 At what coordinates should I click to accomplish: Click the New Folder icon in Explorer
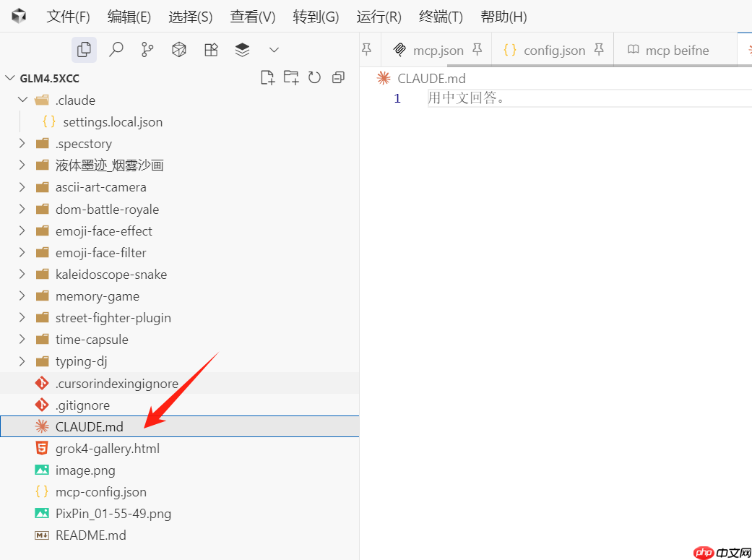tap(291, 77)
